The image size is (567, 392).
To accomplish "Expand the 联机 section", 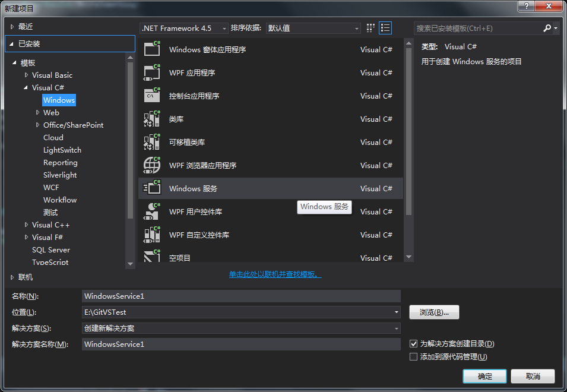I will coord(12,277).
